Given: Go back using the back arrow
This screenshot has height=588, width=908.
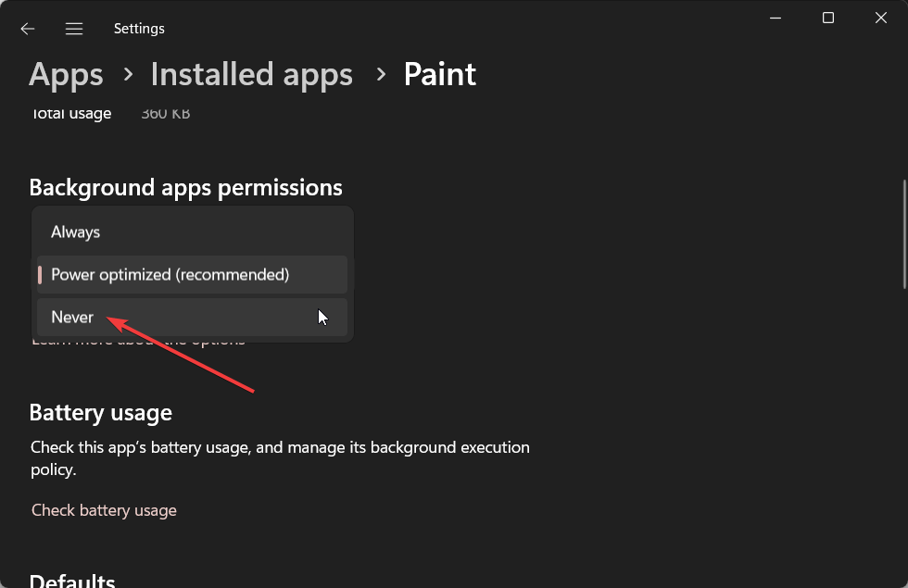Looking at the screenshot, I should point(27,29).
